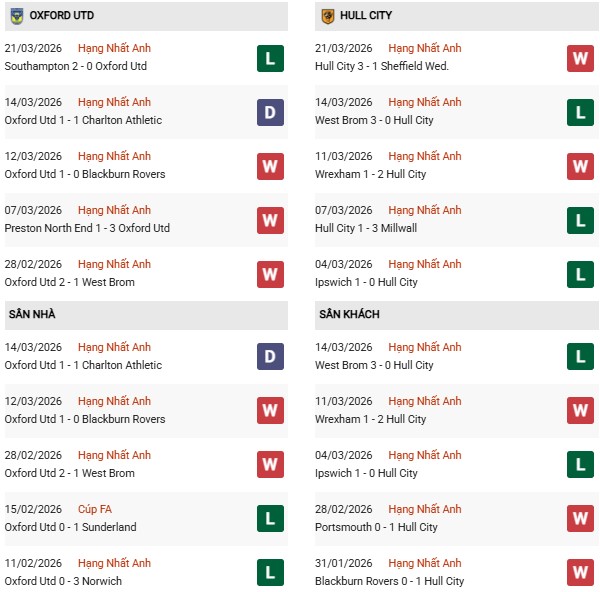This screenshot has height=592, width=600.
Task: Click the West Brom 3-0 Hull City form result
Action: [374, 120]
